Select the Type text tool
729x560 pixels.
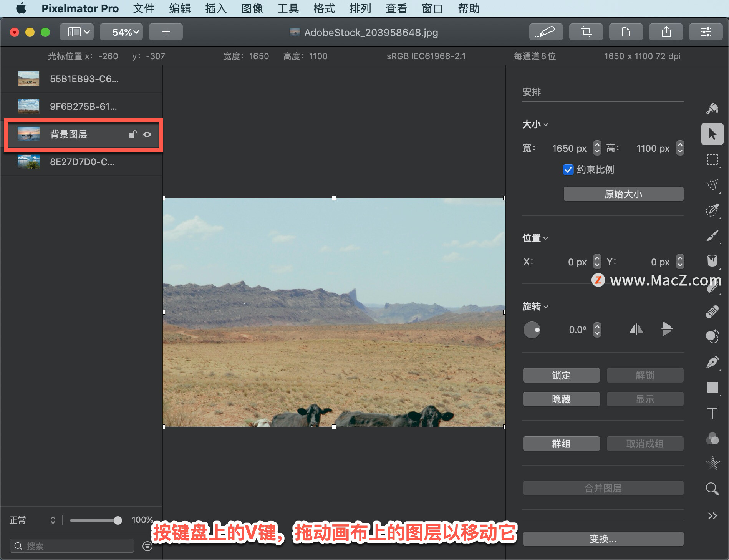click(712, 413)
